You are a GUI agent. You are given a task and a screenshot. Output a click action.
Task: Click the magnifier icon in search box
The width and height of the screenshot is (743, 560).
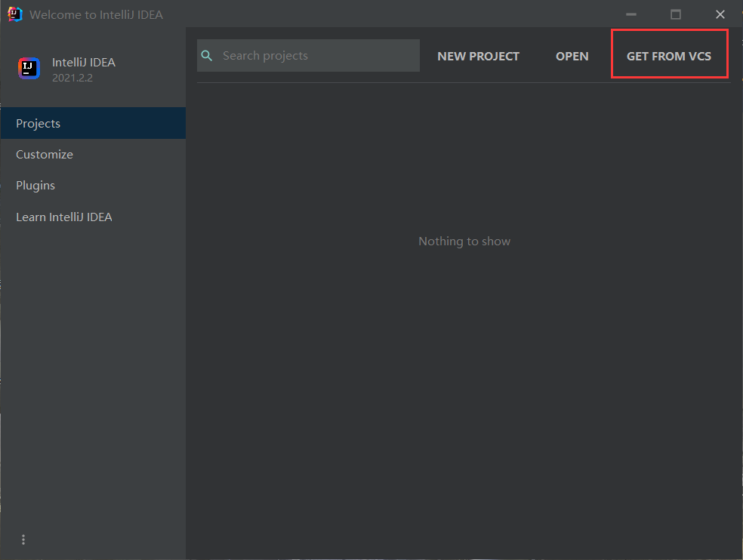click(x=207, y=55)
